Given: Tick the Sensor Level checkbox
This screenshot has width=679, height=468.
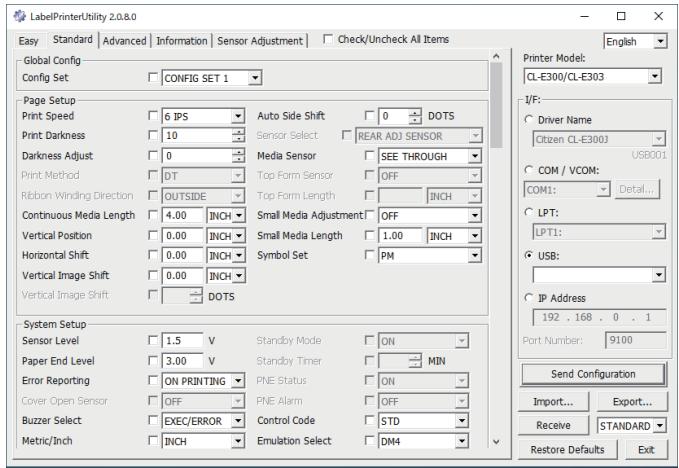Looking at the screenshot, I should pyautogui.click(x=153, y=340).
